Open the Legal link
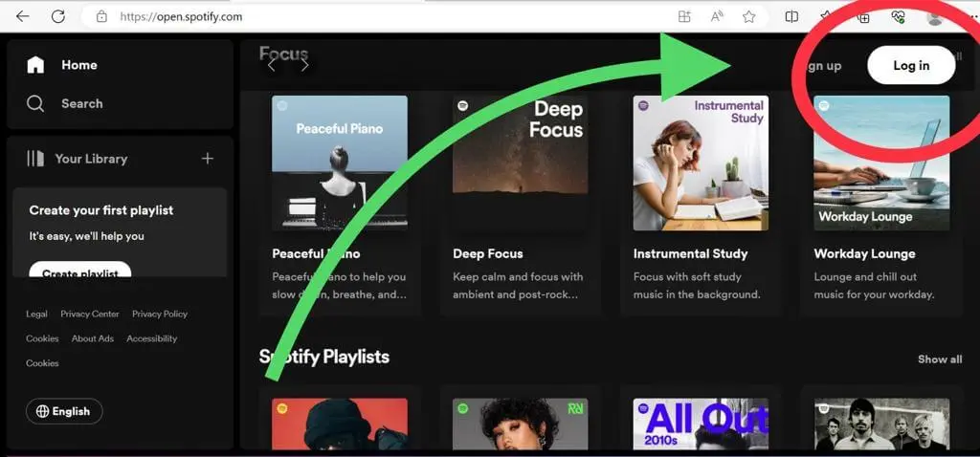 pyautogui.click(x=36, y=314)
